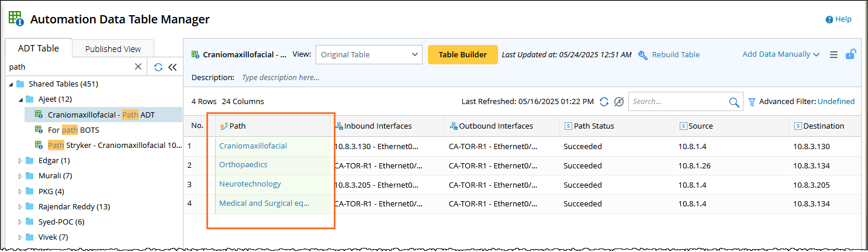Switch to the Published View tab
The image size is (868, 252).
pyautogui.click(x=113, y=49)
